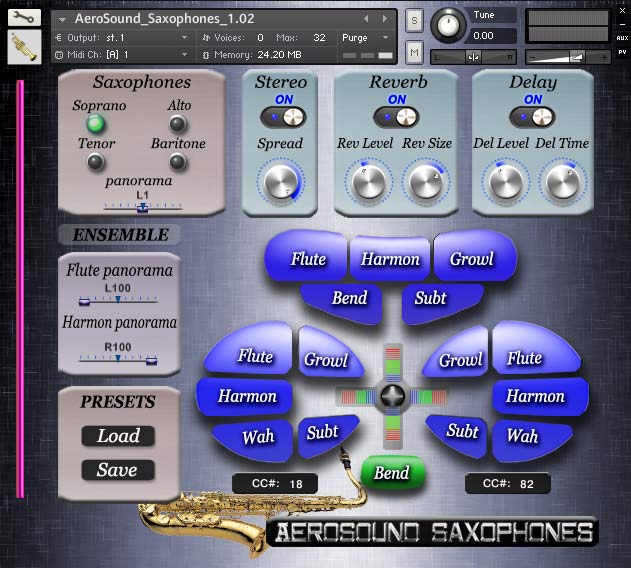The image size is (631, 568).
Task: Select the Soprano saxophone radio light
Action: click(96, 124)
